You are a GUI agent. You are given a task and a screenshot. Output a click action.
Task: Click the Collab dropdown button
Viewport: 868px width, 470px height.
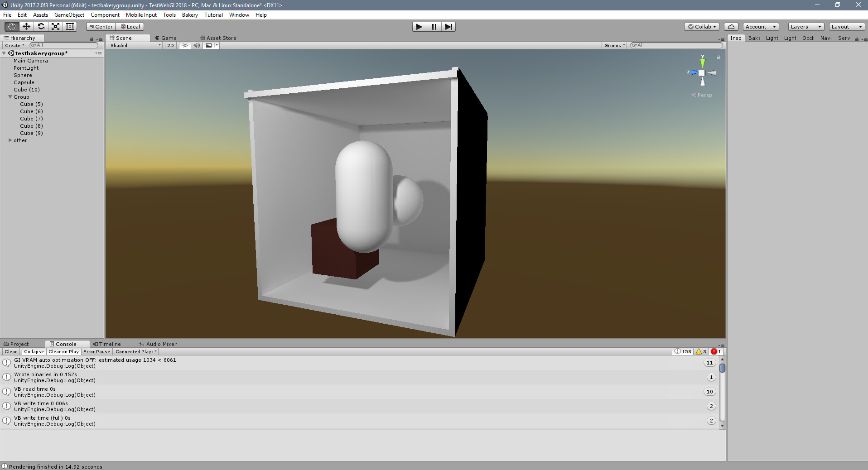[702, 26]
